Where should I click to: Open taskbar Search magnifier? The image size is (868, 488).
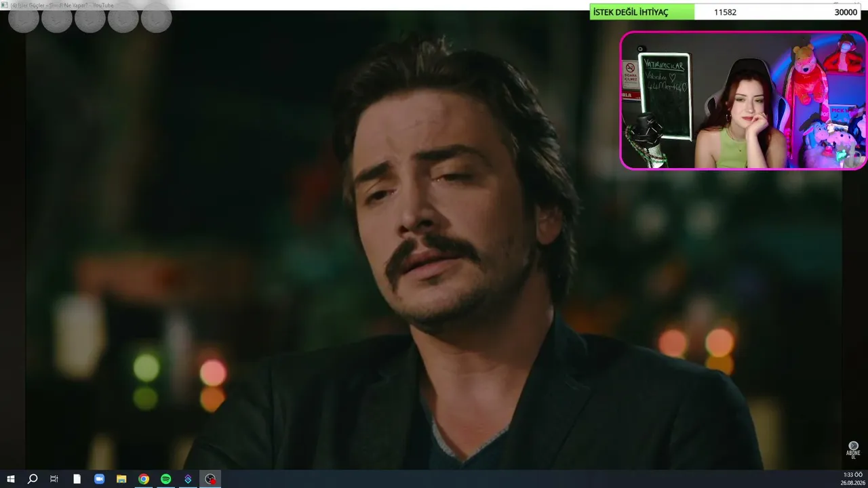pyautogui.click(x=33, y=479)
